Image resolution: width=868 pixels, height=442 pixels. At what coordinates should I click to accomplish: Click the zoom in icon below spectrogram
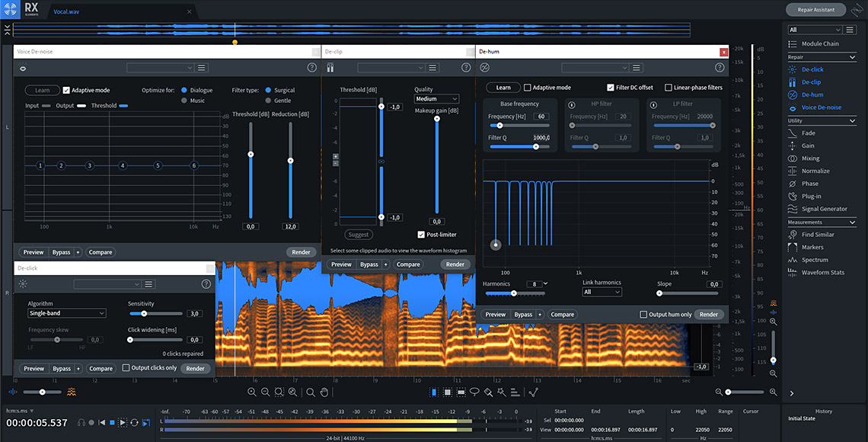tap(252, 392)
